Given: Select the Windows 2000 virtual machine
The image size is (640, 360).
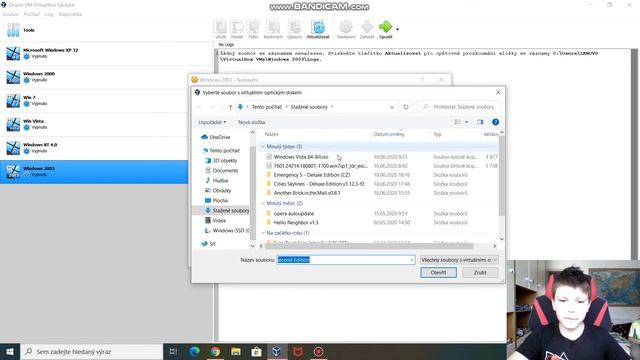Looking at the screenshot, I should point(106,77).
